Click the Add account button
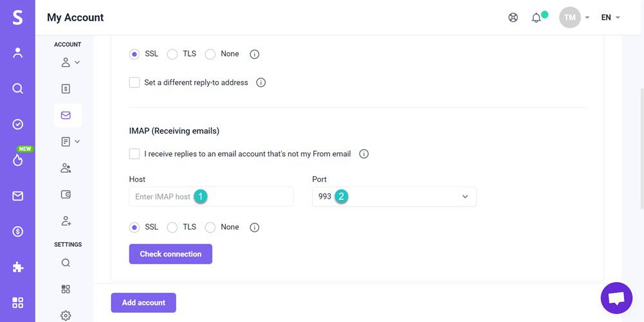644x322 pixels. pyautogui.click(x=143, y=303)
